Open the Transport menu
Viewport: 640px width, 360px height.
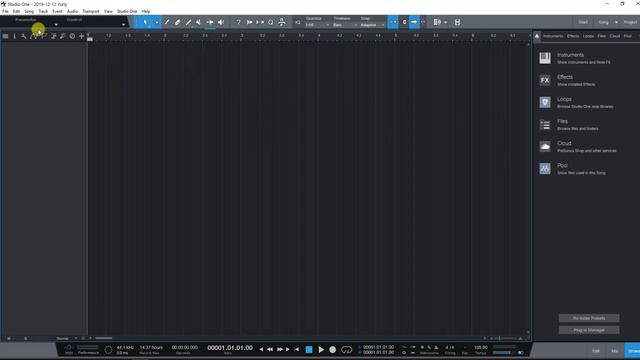91,11
